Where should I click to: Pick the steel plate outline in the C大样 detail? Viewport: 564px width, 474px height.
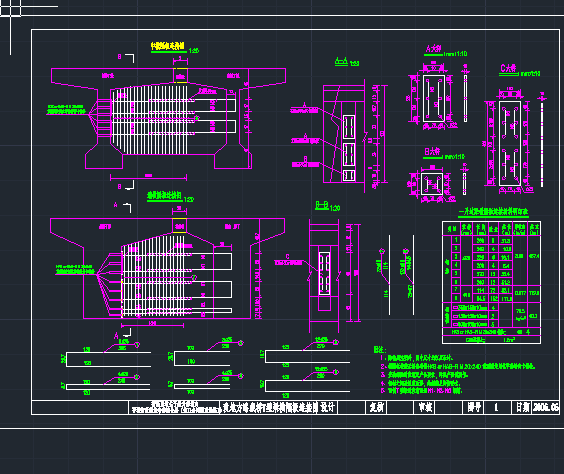[510, 143]
